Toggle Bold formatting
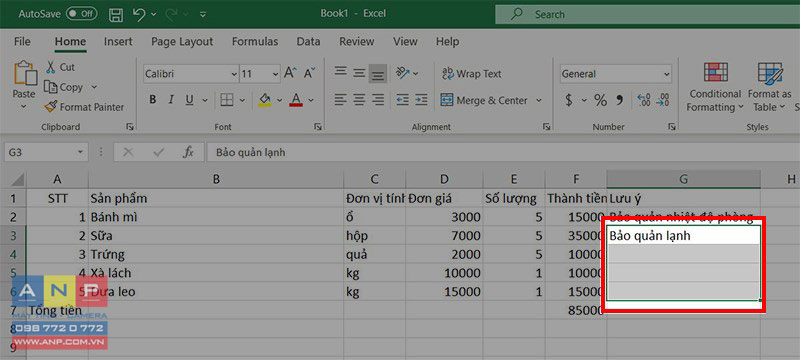Image resolution: width=800 pixels, height=360 pixels. coord(153,100)
